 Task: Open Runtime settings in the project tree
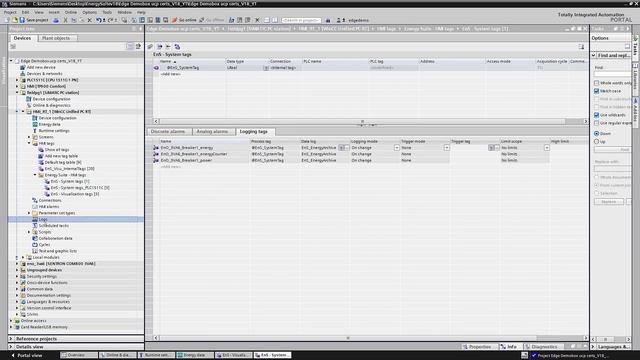tap(54, 131)
